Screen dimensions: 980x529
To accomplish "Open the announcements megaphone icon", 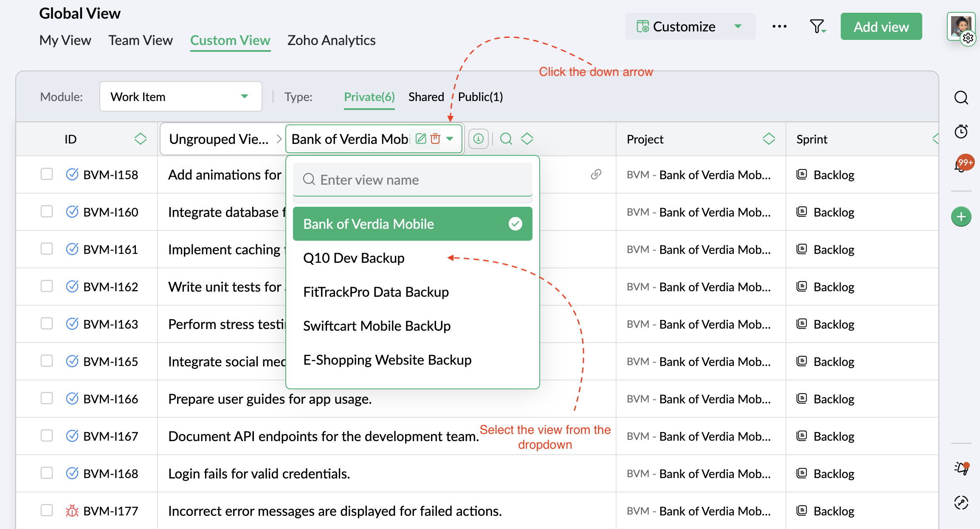I will coord(961,468).
